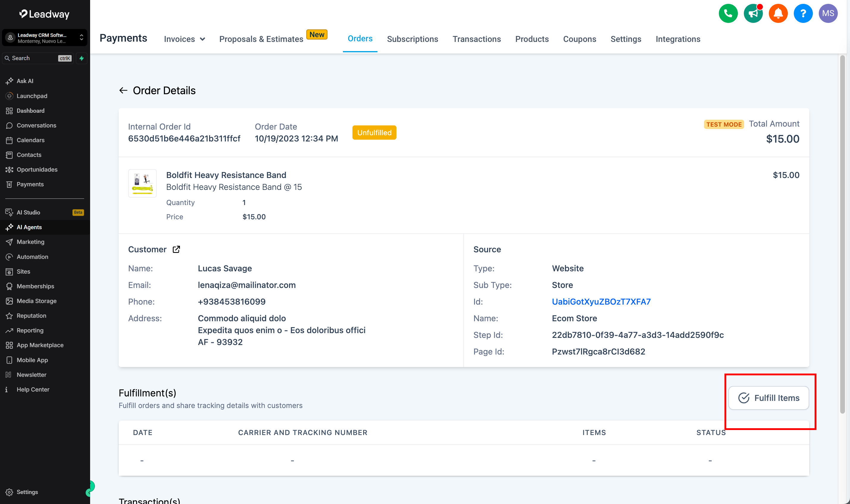Click the Fulfill Items button
Screen dimensions: 850x504
(769, 398)
